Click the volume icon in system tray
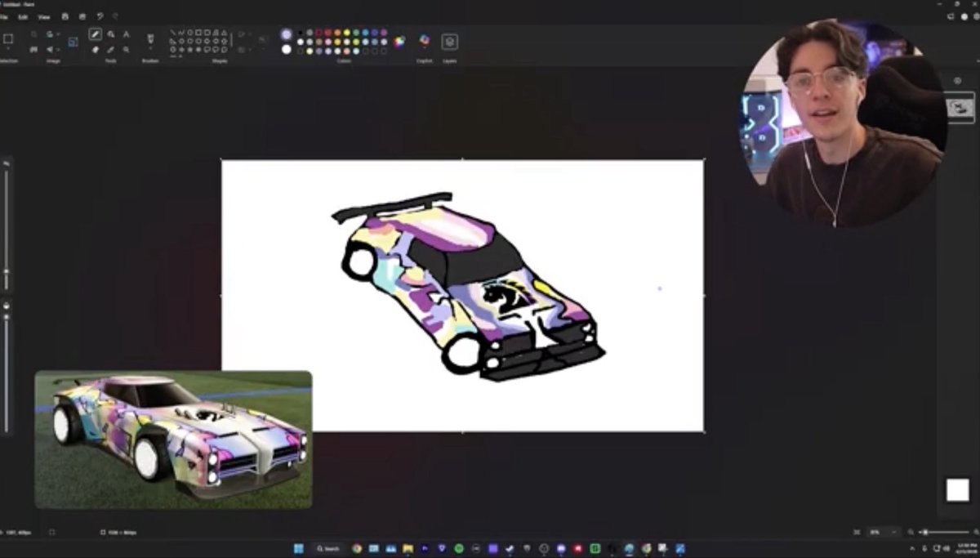 [947, 549]
